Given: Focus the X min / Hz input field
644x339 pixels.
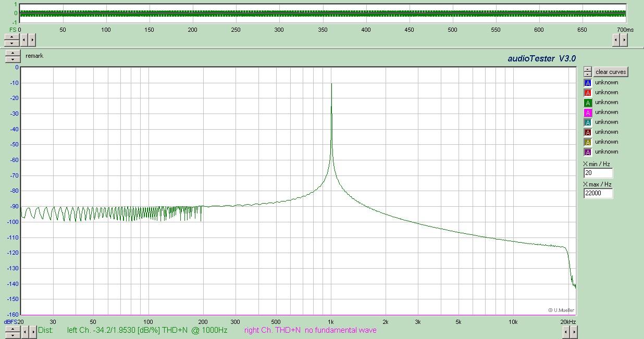Looking at the screenshot, I should tap(598, 173).
